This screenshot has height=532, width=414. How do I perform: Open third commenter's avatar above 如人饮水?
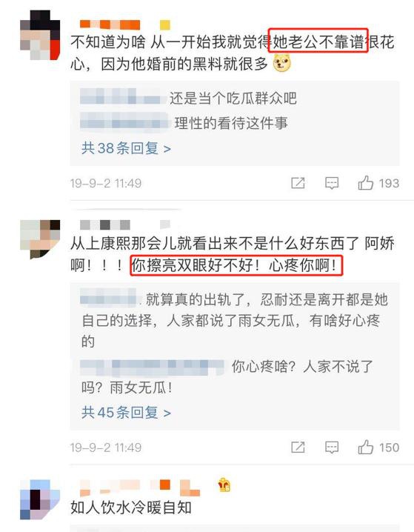point(40,499)
